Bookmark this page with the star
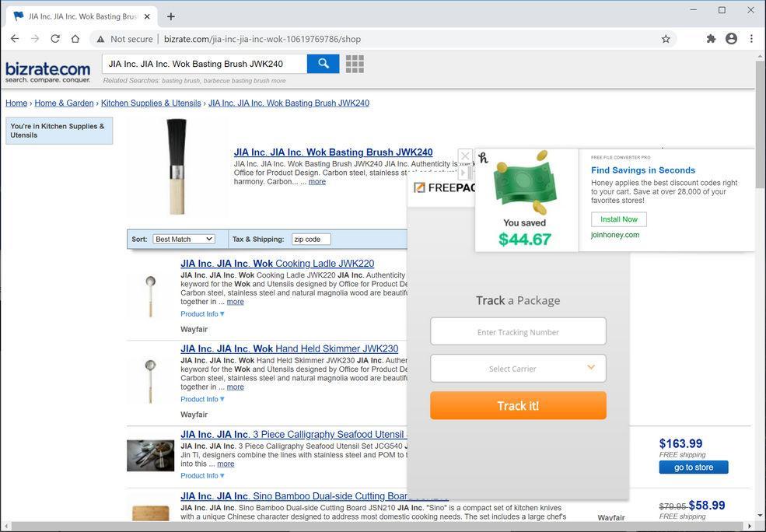Image resolution: width=766 pixels, height=532 pixels. click(666, 39)
